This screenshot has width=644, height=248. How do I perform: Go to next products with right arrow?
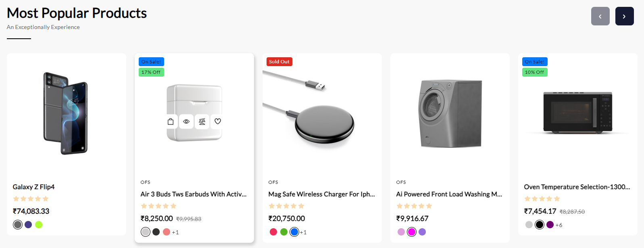624,16
